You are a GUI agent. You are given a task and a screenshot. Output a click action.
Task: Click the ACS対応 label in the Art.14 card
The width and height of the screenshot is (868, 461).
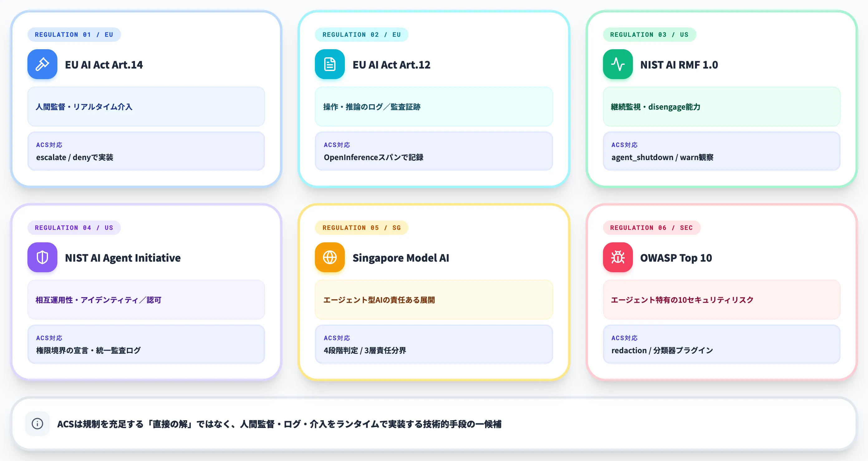click(49, 145)
